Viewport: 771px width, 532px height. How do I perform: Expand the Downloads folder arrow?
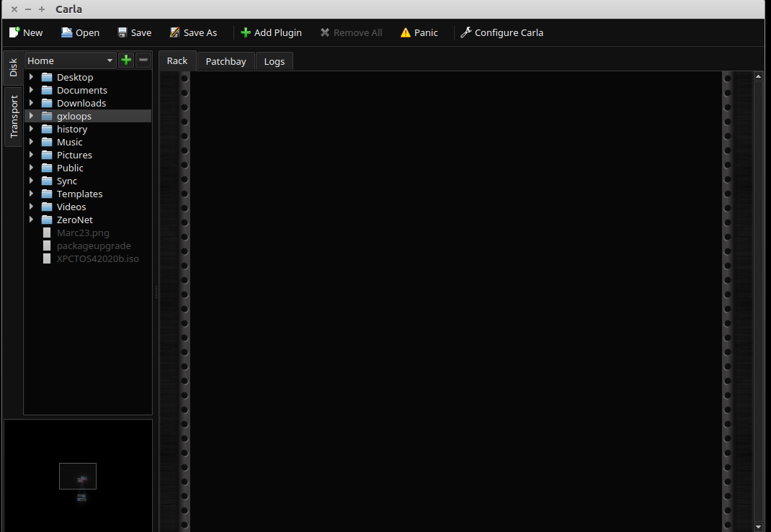point(32,103)
